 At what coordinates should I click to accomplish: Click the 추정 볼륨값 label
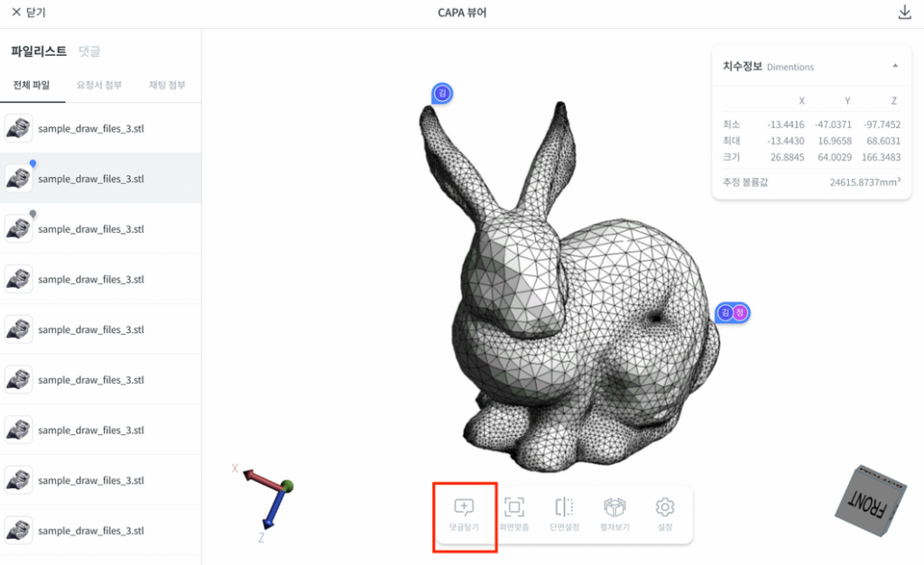point(745,182)
